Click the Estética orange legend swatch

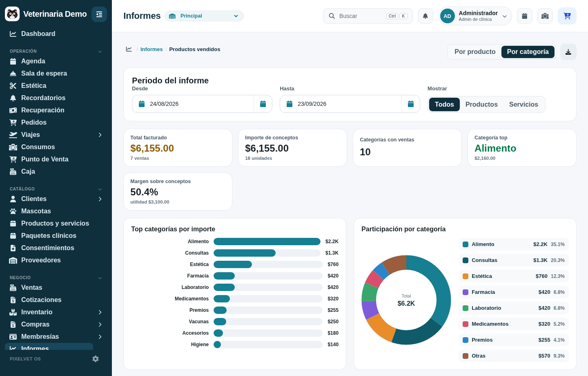pos(465,276)
